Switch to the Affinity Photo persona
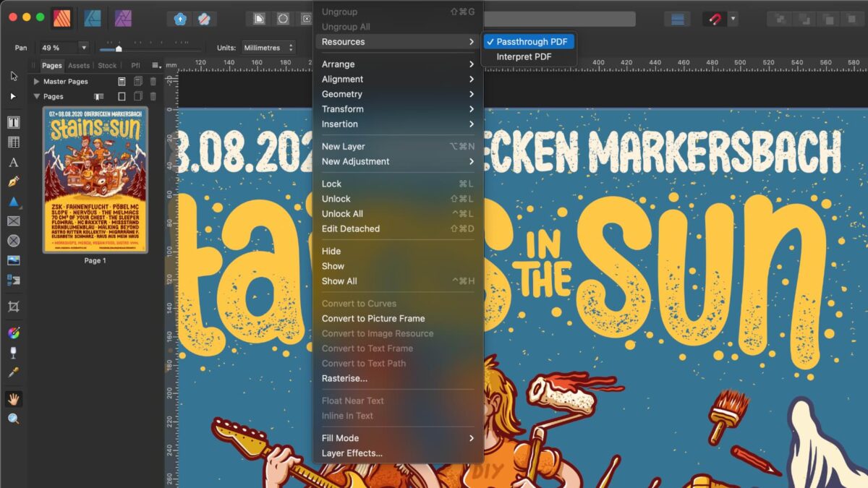Viewport: 868px width, 488px height. click(124, 18)
